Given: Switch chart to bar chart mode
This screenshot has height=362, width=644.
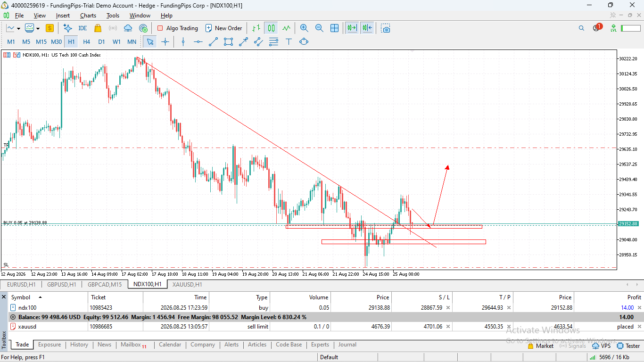Looking at the screenshot, I should 256,28.
